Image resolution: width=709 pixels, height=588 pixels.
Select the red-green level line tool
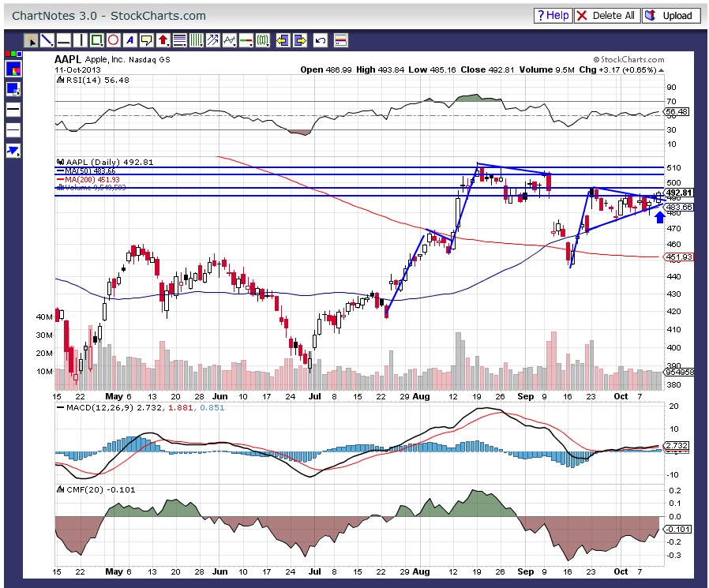[x=246, y=41]
